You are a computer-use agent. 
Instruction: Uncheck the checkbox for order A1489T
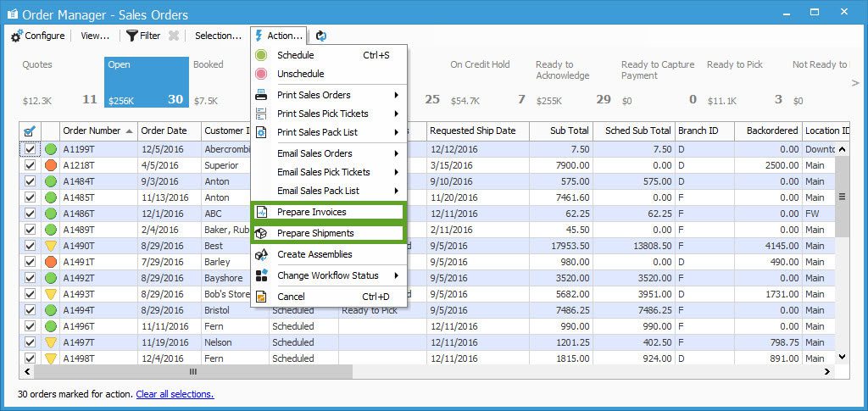tap(30, 230)
